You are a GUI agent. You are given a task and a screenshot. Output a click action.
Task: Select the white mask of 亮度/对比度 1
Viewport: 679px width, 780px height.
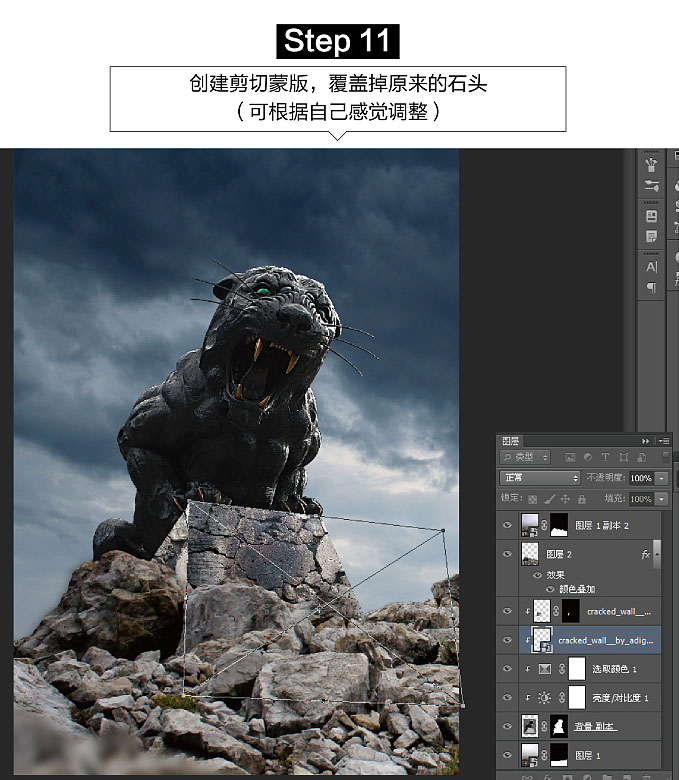(577, 697)
